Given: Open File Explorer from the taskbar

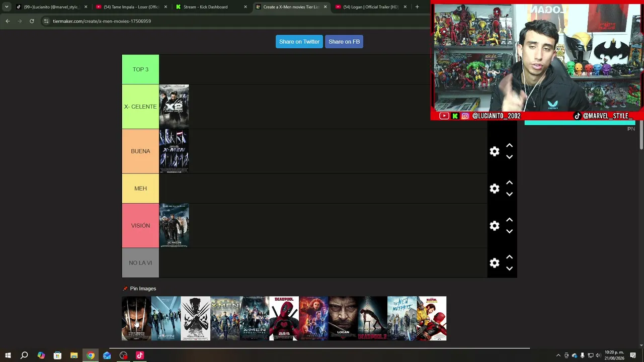Looking at the screenshot, I should (x=74, y=355).
